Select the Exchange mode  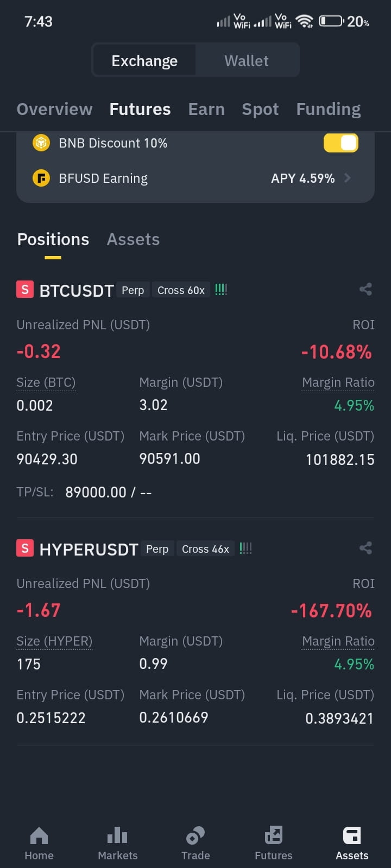click(x=144, y=60)
